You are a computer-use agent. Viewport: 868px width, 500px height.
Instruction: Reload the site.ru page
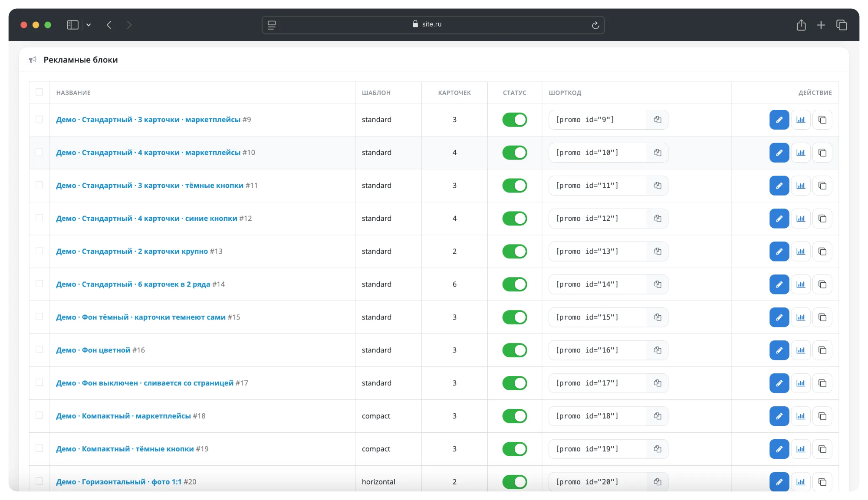point(595,25)
